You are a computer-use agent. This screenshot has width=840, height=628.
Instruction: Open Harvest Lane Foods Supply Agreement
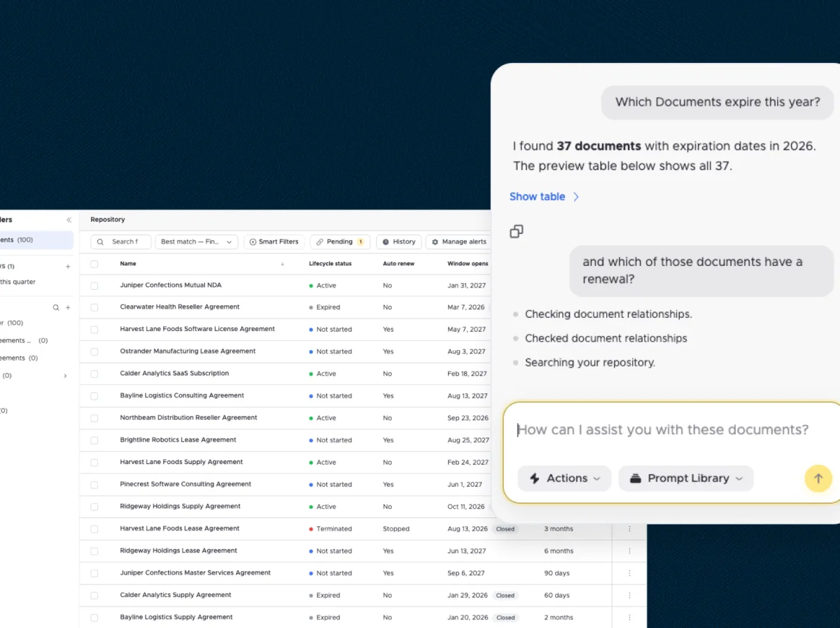click(x=181, y=462)
